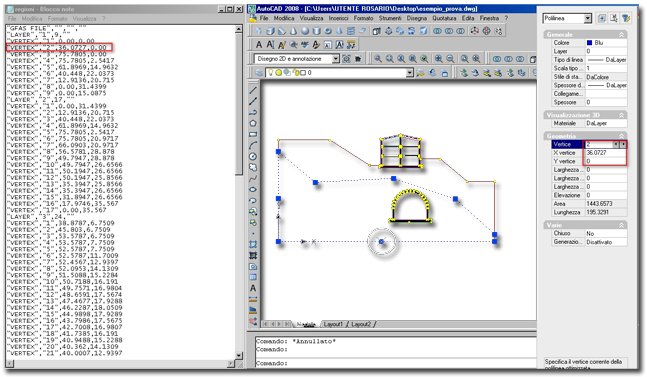This screenshot has width=647, height=377.
Task: Select the Polyline draw tool
Action: pyautogui.click(x=253, y=112)
